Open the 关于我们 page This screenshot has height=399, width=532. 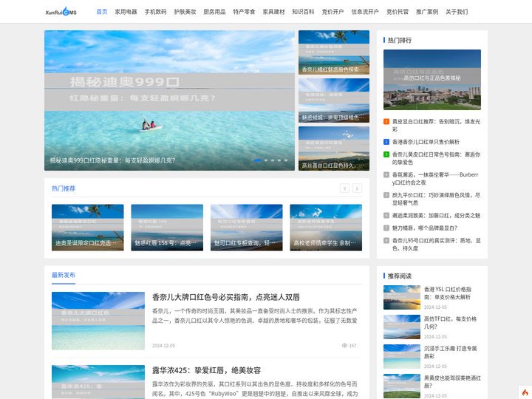click(x=457, y=12)
